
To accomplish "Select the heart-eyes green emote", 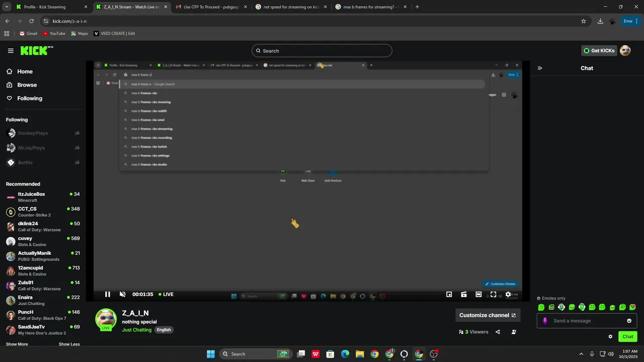I will (632, 307).
